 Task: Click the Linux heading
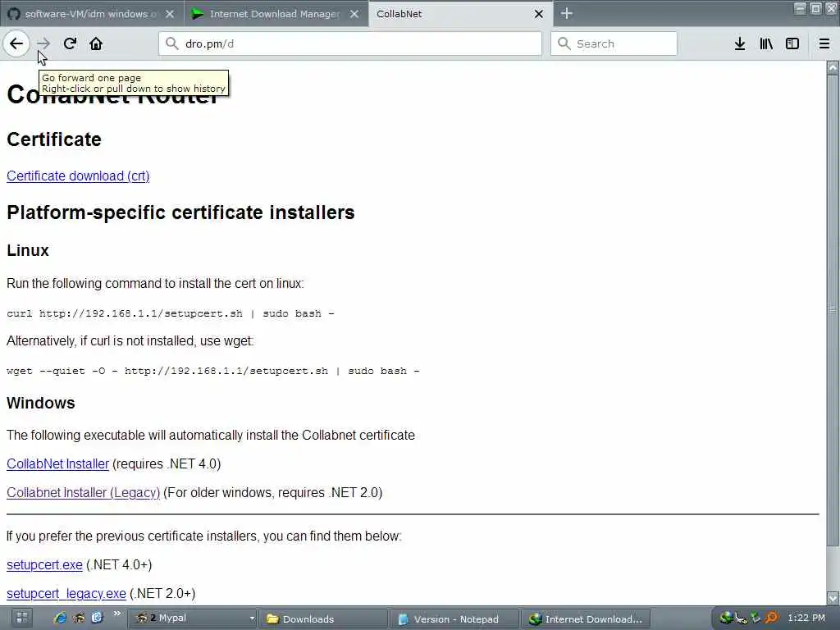click(x=28, y=250)
